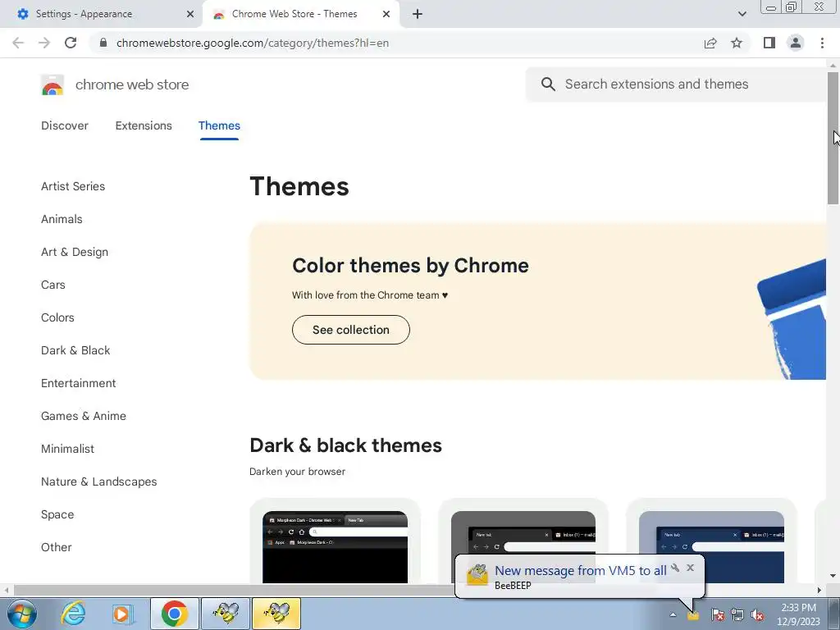Click the Dark & black themes heading
The height and width of the screenshot is (630, 840).
(x=345, y=445)
